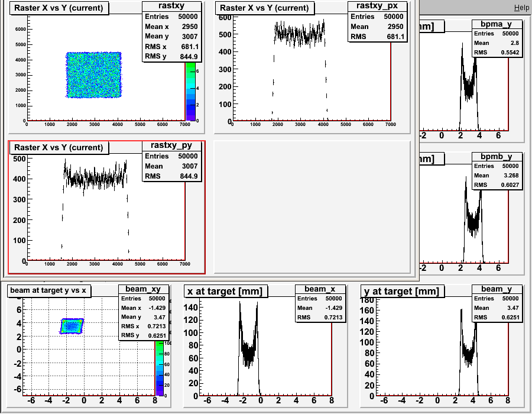Click the rastxy color palette bar
The width and height of the screenshot is (532, 414).
click(x=191, y=92)
